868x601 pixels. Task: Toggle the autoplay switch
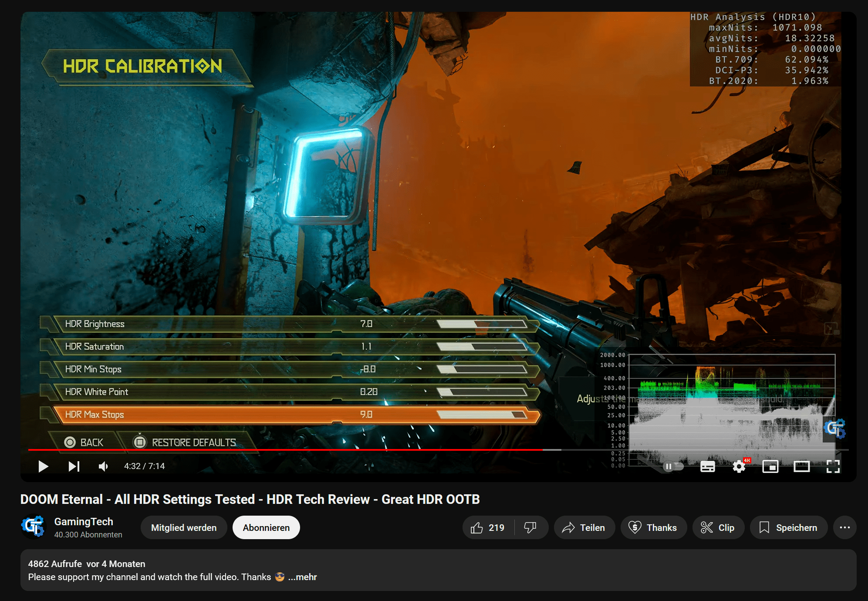coord(673,466)
